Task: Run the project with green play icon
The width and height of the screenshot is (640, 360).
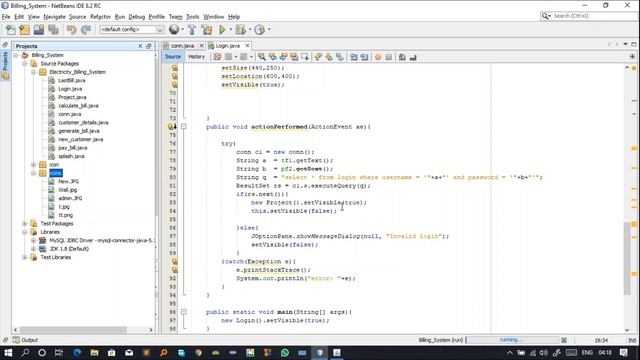Action: point(222,29)
